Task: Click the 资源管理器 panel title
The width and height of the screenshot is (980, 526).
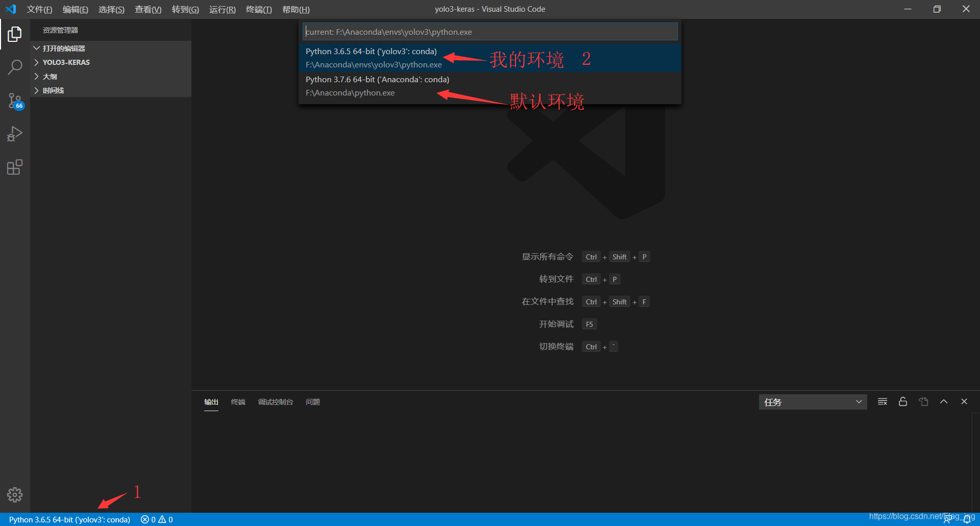Action: [x=60, y=30]
